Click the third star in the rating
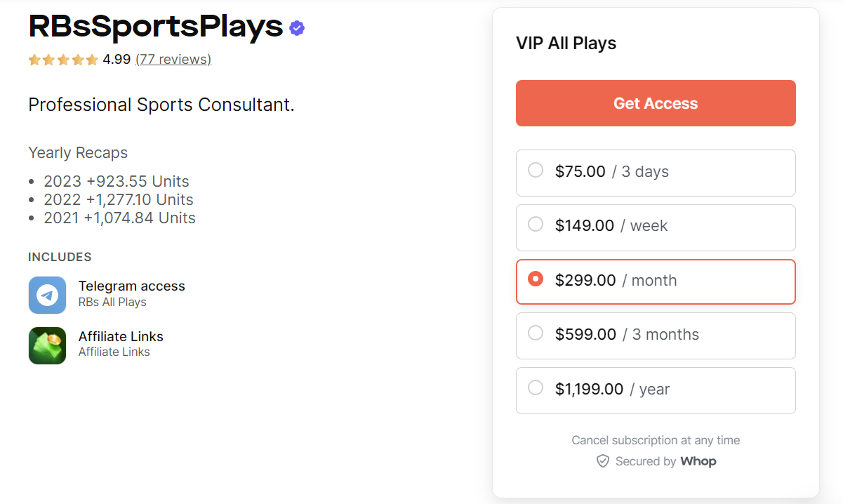 [63, 60]
